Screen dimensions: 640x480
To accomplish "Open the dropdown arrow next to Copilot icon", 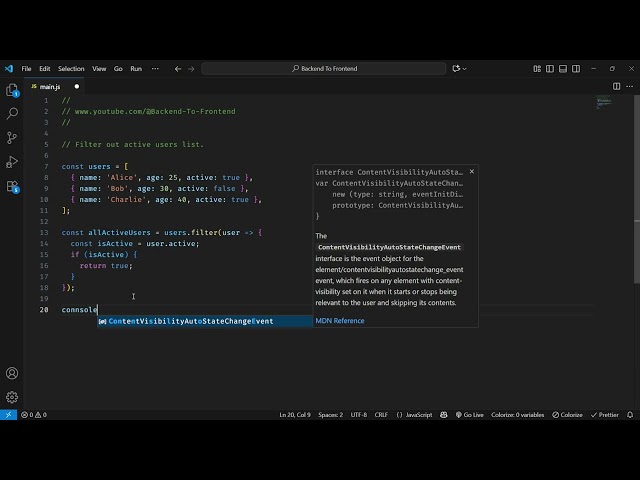I will click(464, 69).
